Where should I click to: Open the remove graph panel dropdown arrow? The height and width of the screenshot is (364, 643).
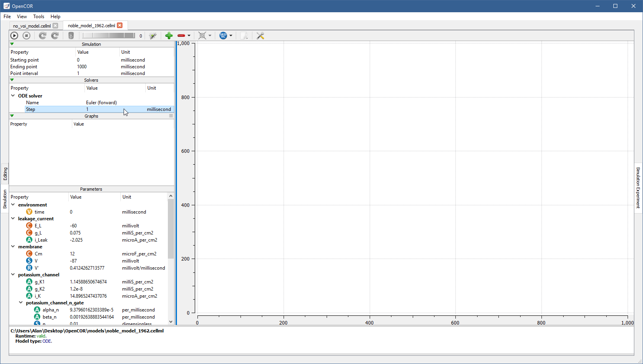189,36
